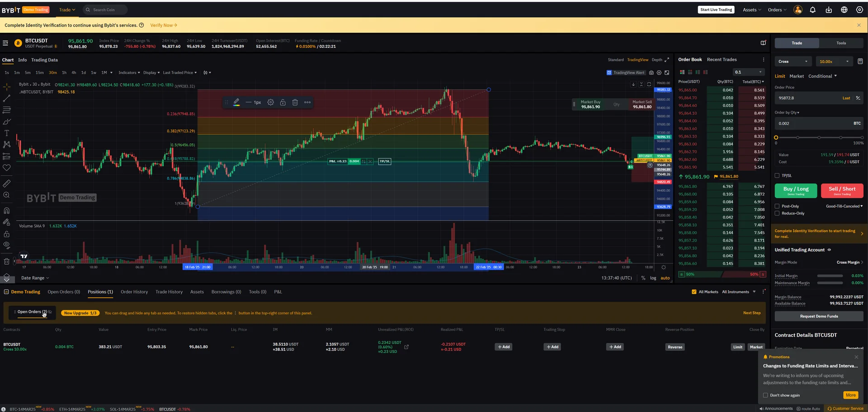The width and height of the screenshot is (868, 412).
Task: Tick the Post-Only checkbox
Action: pos(777,206)
